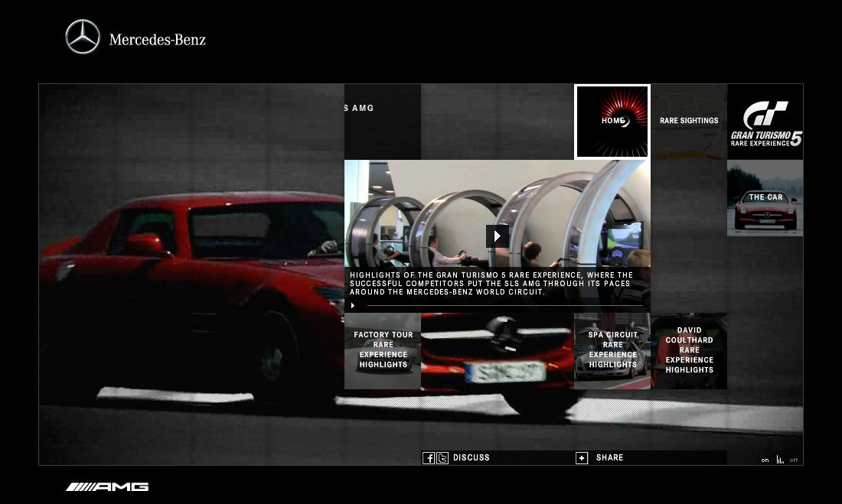Viewport: 842px width, 504px height.
Task: Open the Gran Turismo 5 Rare Experience tile
Action: [x=765, y=122]
